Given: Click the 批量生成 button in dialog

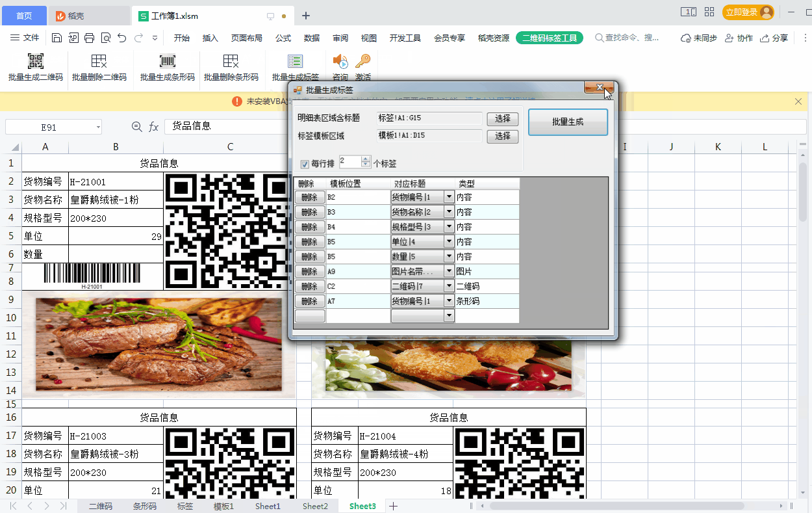Looking at the screenshot, I should (x=568, y=122).
